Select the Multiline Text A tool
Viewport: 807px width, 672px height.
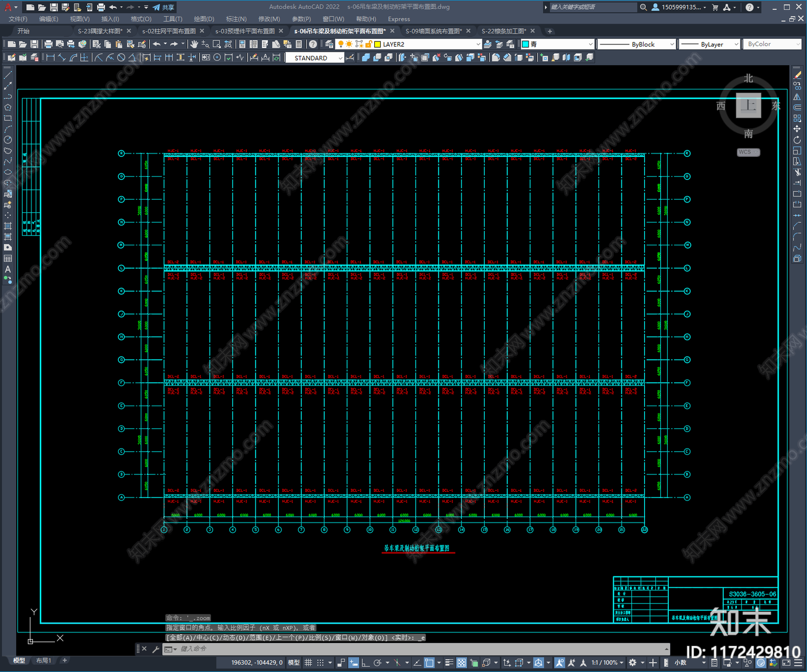[x=8, y=269]
